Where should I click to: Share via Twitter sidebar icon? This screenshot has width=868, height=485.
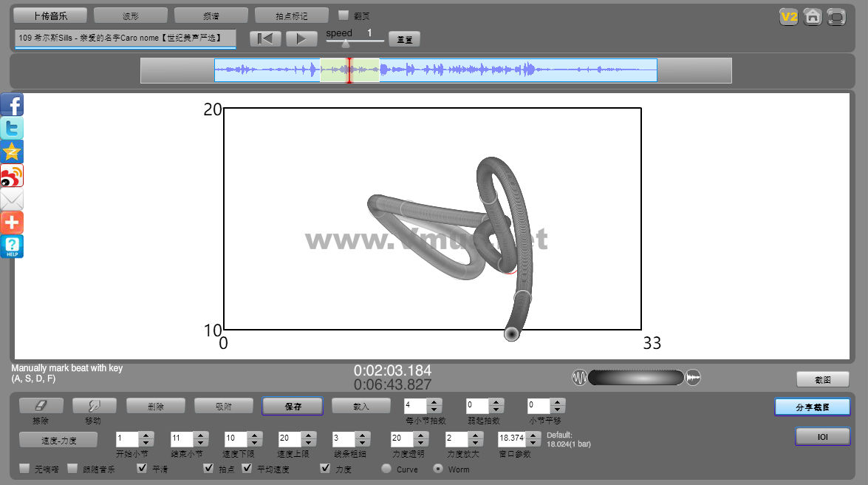pyautogui.click(x=12, y=128)
